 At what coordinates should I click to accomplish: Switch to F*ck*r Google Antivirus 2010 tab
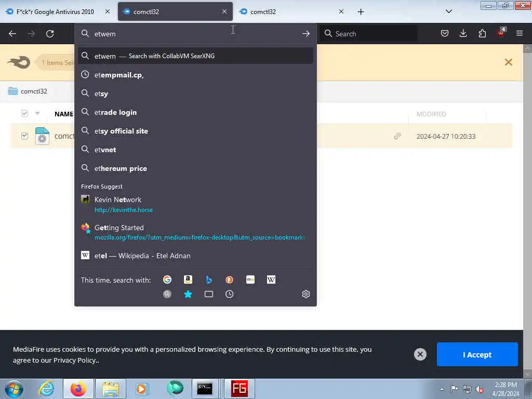[x=55, y=11]
